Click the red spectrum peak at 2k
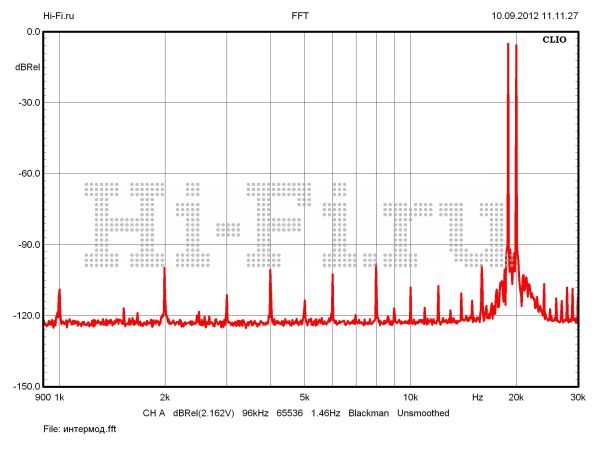 [164, 290]
